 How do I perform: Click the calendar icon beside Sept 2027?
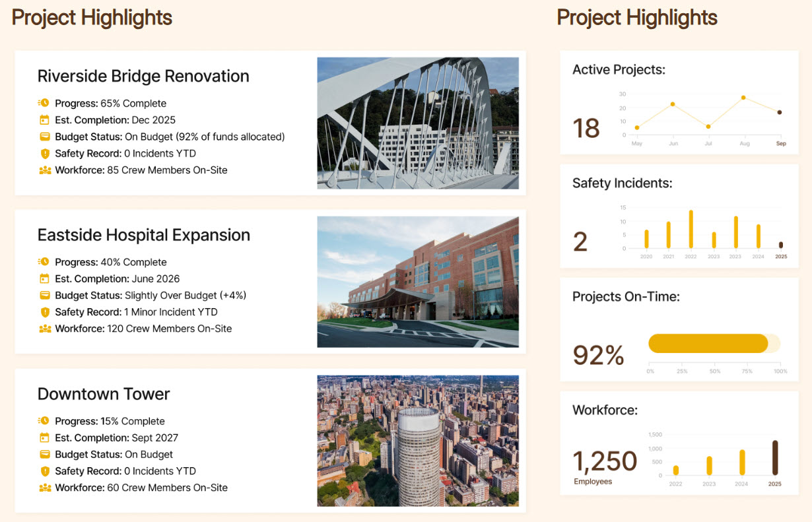click(x=44, y=438)
